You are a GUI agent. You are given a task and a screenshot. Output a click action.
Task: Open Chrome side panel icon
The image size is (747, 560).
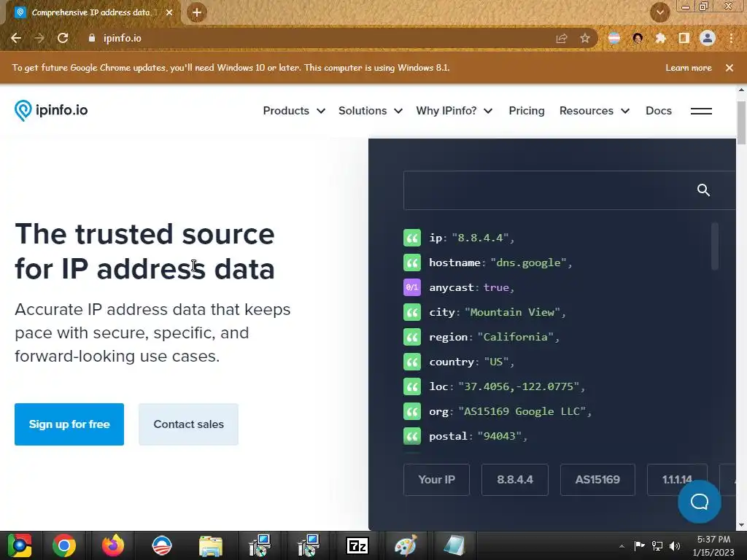tap(684, 38)
